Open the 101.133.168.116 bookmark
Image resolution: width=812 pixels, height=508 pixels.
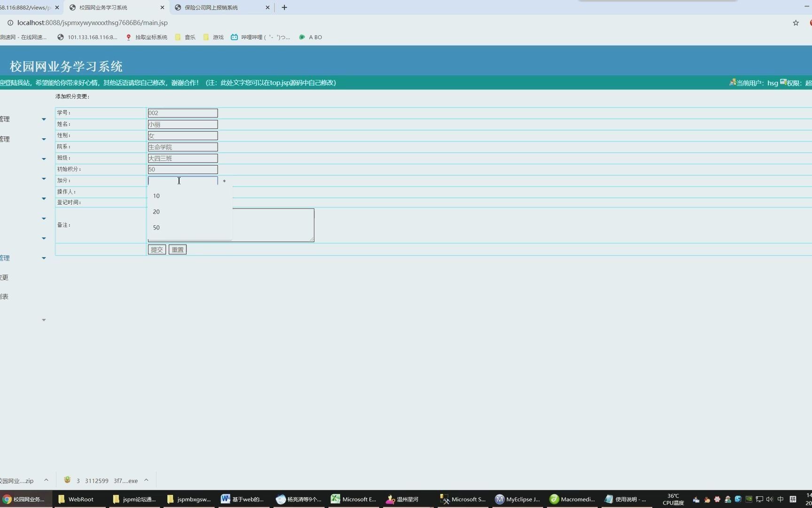(x=87, y=37)
